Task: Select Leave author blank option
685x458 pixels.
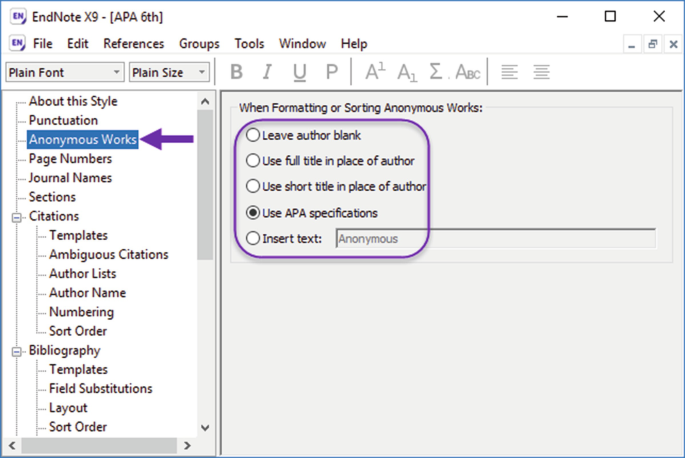Action: 253,135
